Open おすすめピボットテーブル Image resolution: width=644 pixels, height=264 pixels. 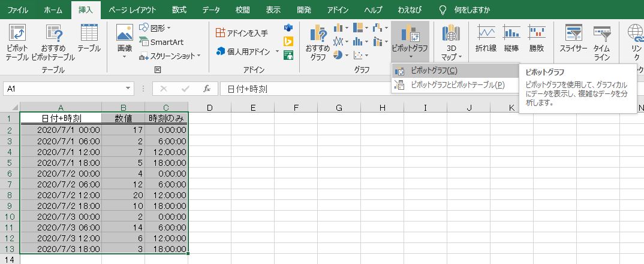(x=53, y=43)
